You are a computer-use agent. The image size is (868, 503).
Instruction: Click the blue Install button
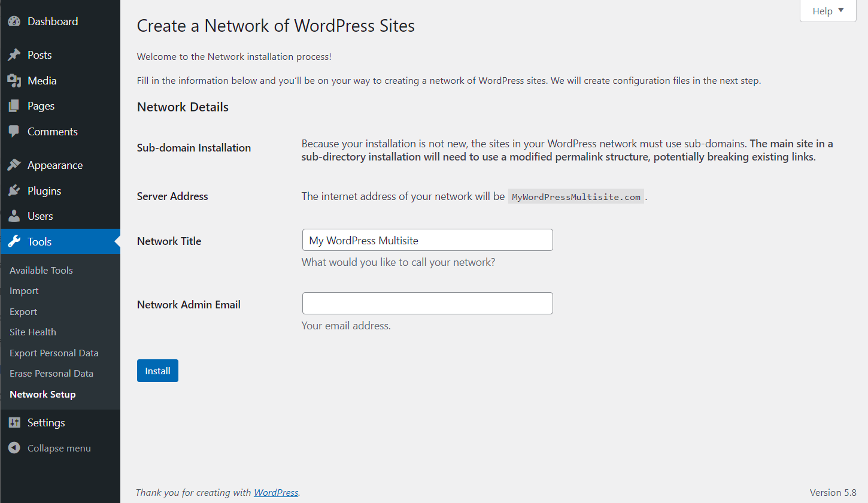click(x=157, y=371)
